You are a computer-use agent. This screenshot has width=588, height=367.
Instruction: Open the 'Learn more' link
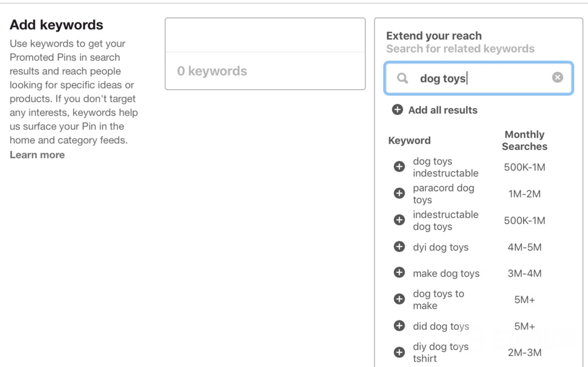[x=37, y=154]
